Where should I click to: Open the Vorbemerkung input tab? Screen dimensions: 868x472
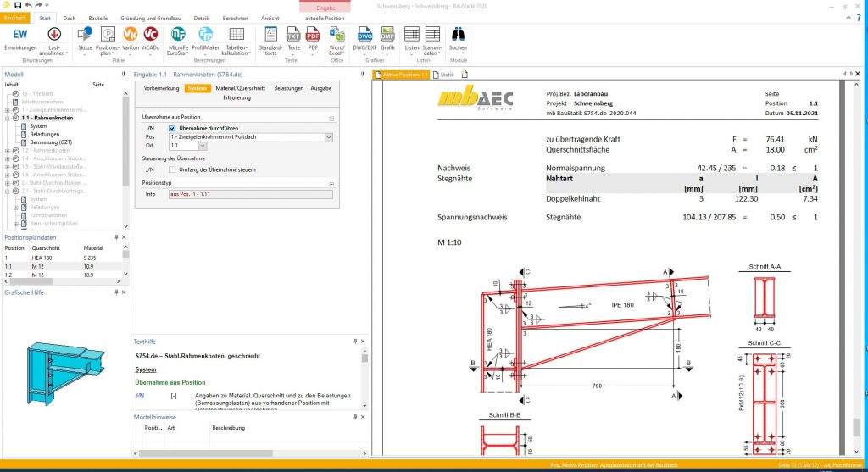161,88
